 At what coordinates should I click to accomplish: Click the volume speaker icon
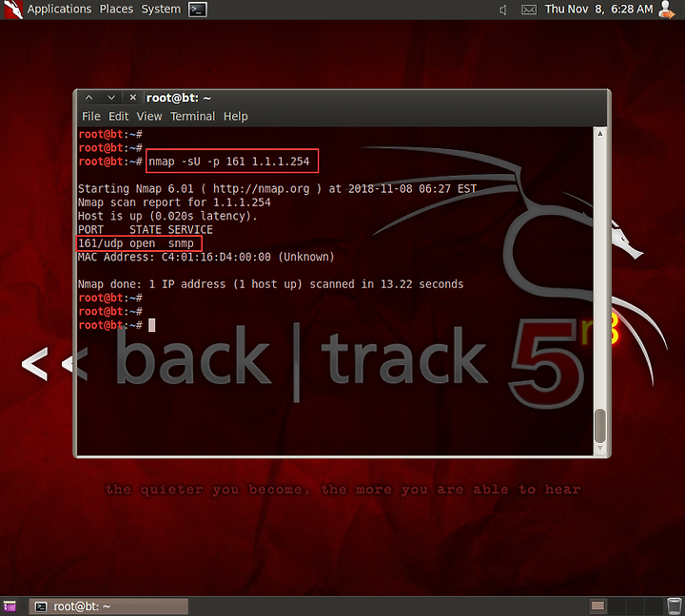click(503, 10)
